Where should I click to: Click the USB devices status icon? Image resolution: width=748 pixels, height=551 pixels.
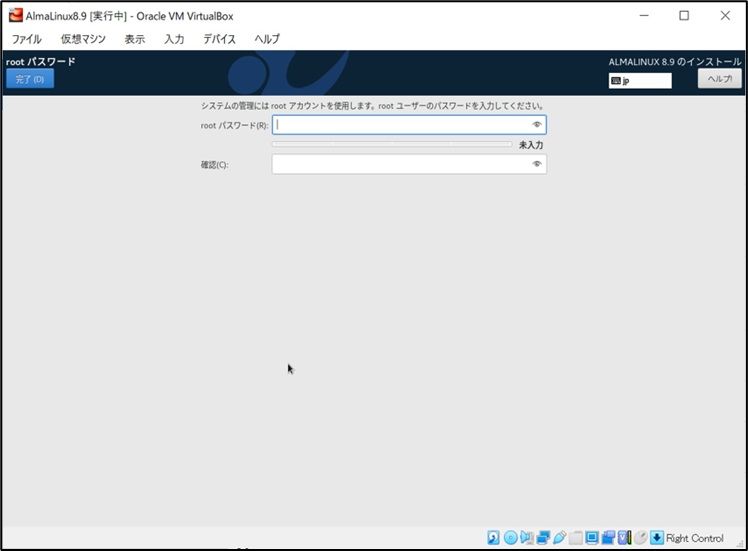tap(560, 538)
